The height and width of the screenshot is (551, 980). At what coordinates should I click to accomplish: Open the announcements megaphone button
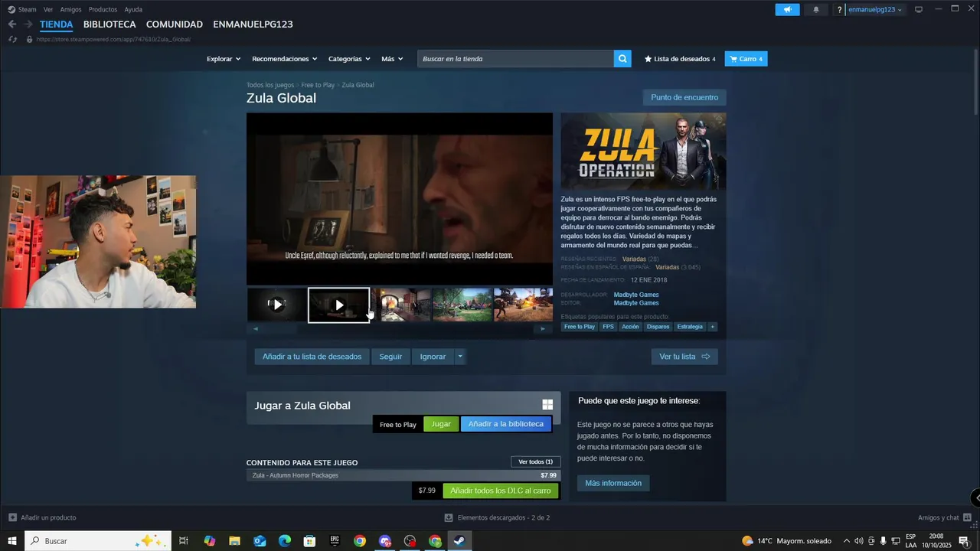(787, 9)
